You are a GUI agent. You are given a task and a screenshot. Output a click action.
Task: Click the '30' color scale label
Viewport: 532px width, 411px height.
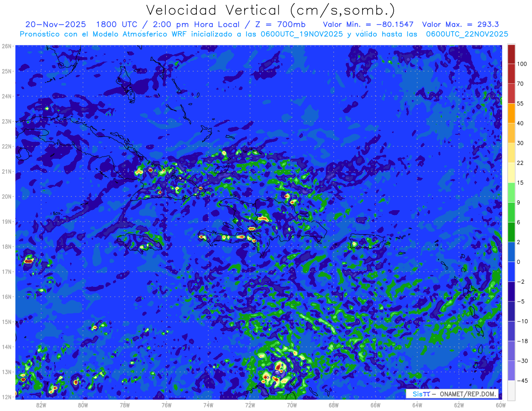[x=520, y=143]
